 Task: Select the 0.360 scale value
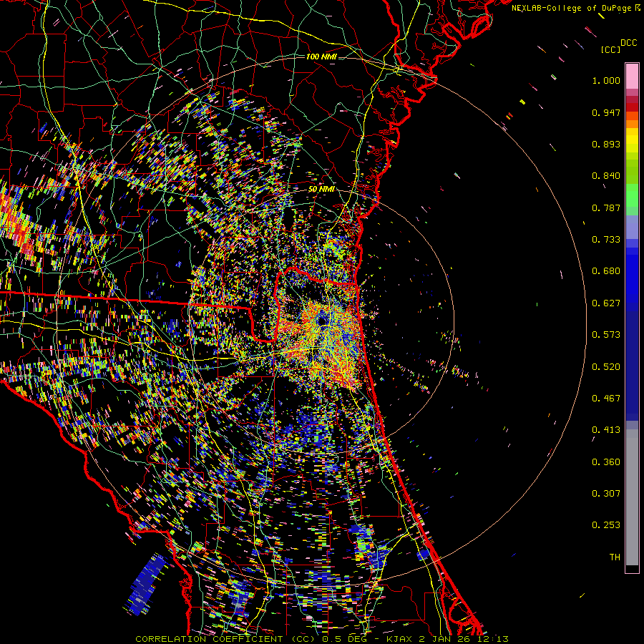click(x=606, y=462)
